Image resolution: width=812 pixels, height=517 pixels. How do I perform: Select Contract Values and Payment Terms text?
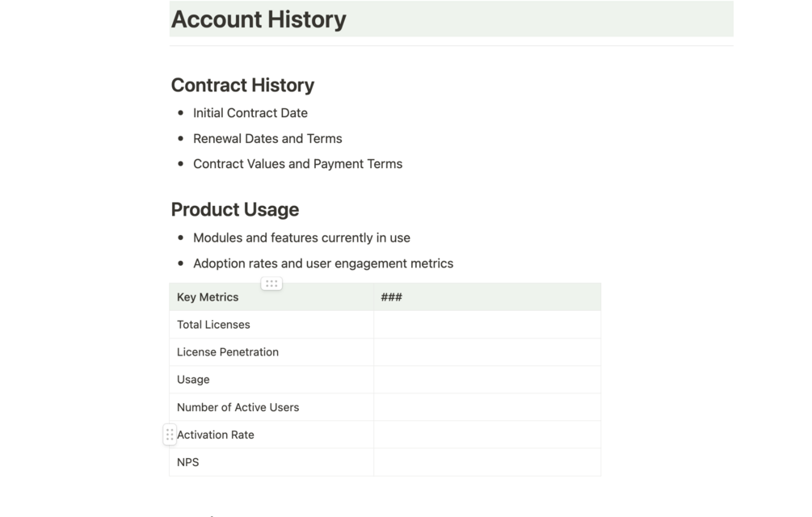tap(298, 164)
